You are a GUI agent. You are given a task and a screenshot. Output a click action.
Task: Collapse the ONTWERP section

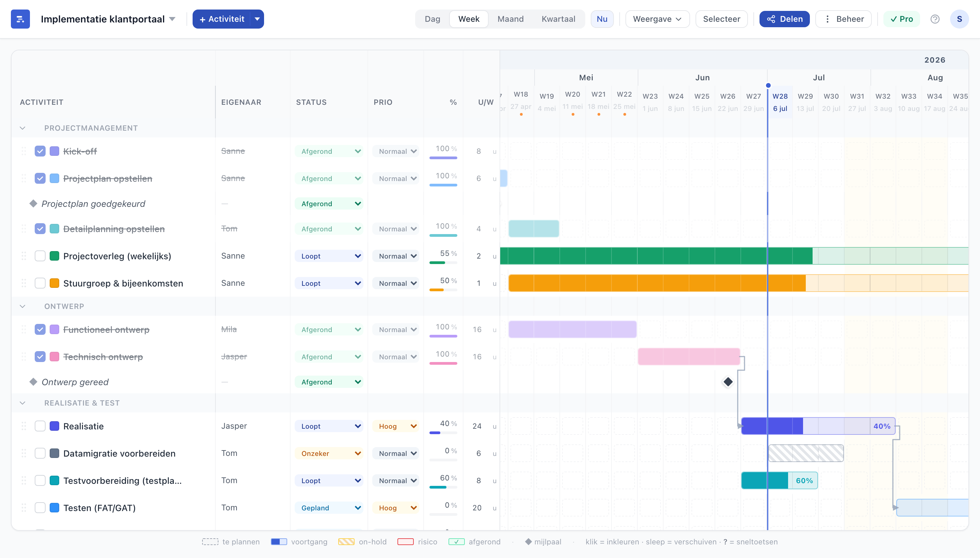point(22,306)
